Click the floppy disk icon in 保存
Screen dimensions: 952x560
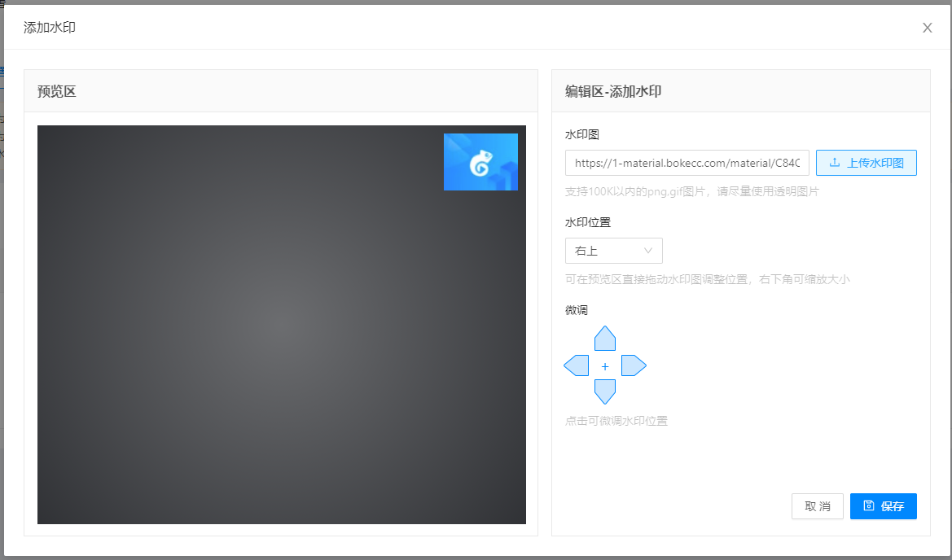[869, 505]
